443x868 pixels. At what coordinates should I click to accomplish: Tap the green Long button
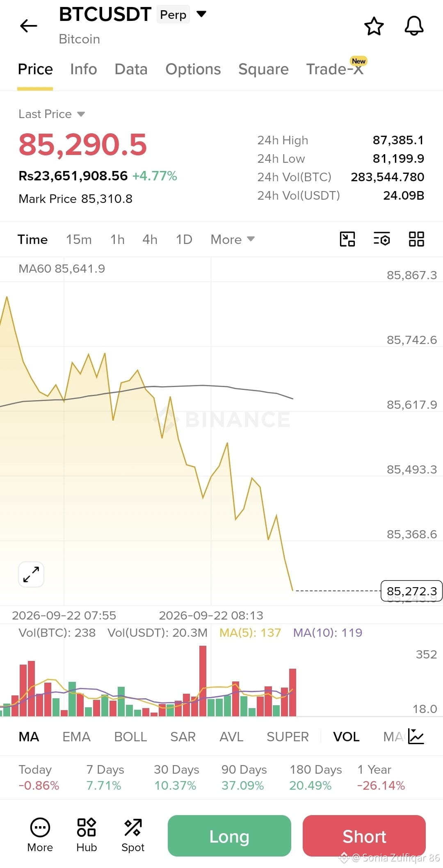click(229, 836)
